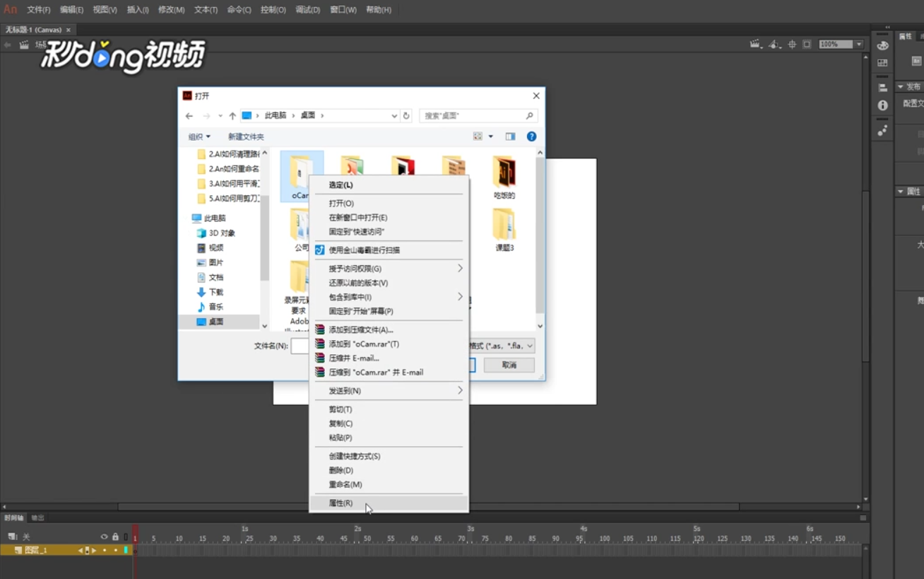Select the 吃饭的 folder
The image size is (924, 579).
click(x=504, y=177)
